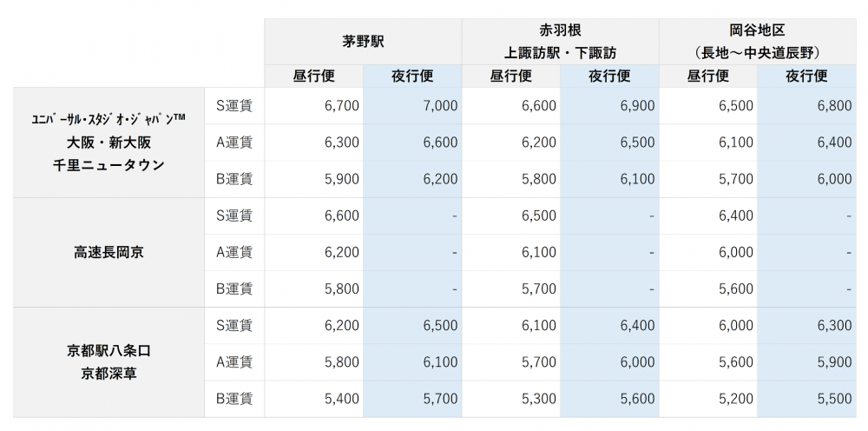868x431 pixels.
Task: Click 夜行便 header under 茅野駅
Action: [x=412, y=76]
